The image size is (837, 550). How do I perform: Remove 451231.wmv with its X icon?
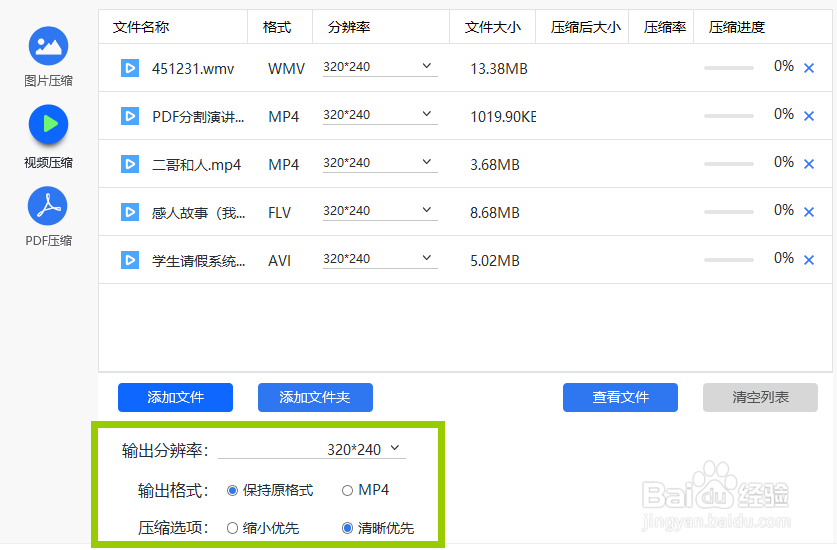click(x=809, y=68)
